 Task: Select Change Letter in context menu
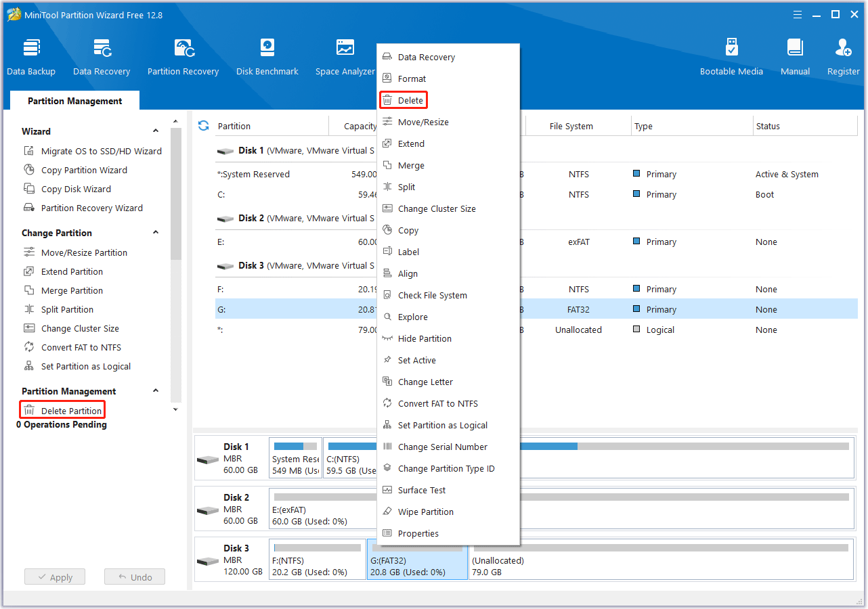tap(448, 382)
